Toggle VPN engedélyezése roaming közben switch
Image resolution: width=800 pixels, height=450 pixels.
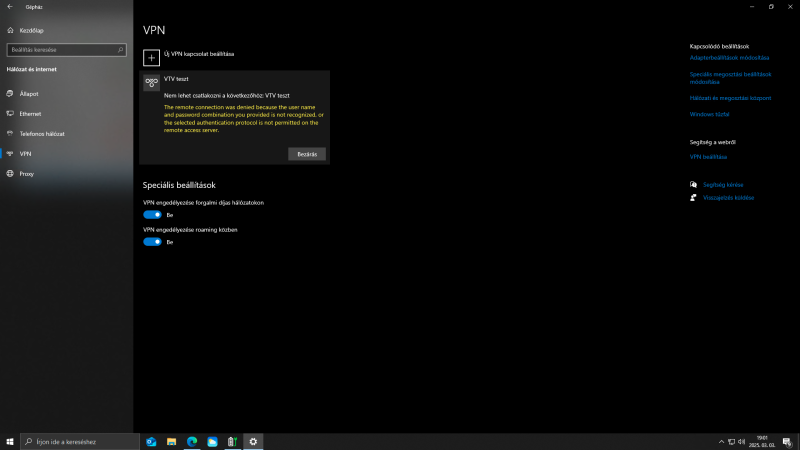(x=152, y=242)
